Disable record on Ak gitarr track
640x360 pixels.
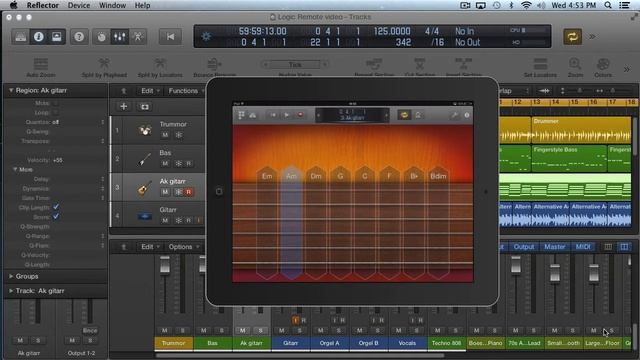(189, 192)
